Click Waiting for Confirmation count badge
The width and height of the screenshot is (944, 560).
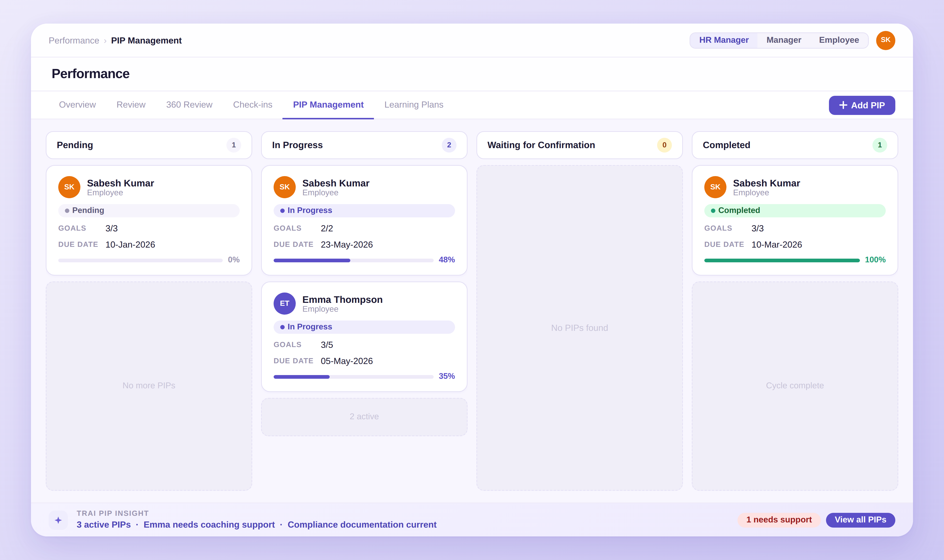[x=664, y=145]
